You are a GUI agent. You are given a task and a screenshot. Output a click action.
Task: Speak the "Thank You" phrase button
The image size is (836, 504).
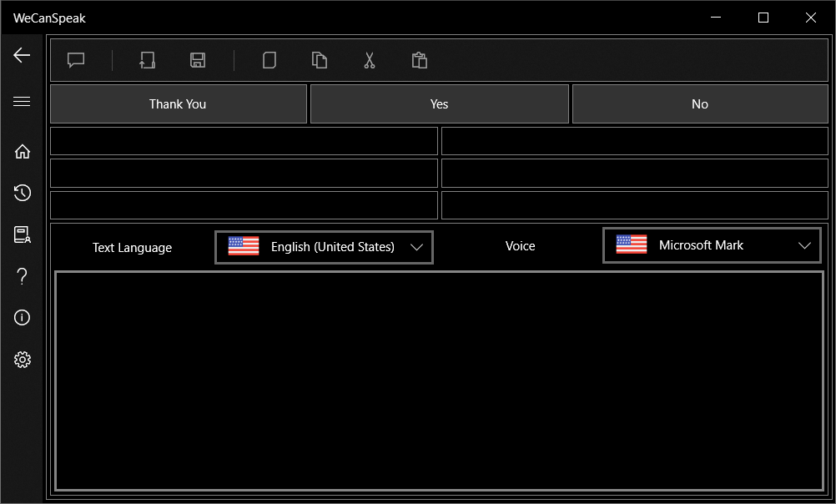[x=178, y=104]
